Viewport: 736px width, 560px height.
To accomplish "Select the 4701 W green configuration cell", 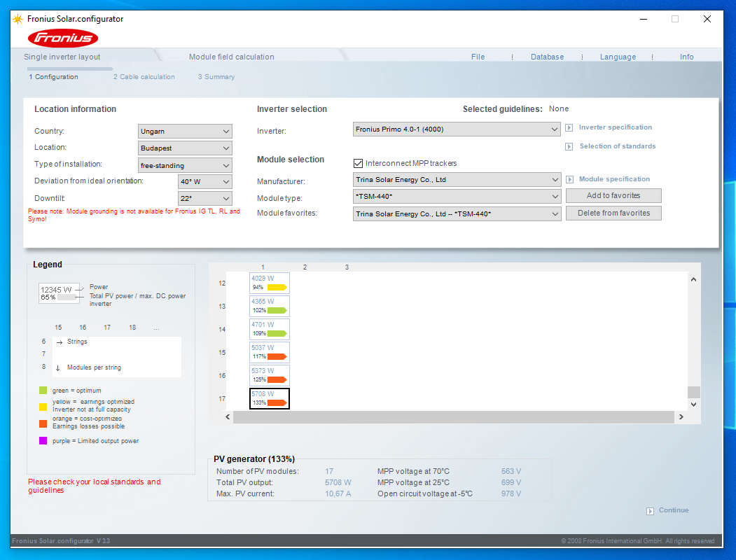I will point(269,329).
